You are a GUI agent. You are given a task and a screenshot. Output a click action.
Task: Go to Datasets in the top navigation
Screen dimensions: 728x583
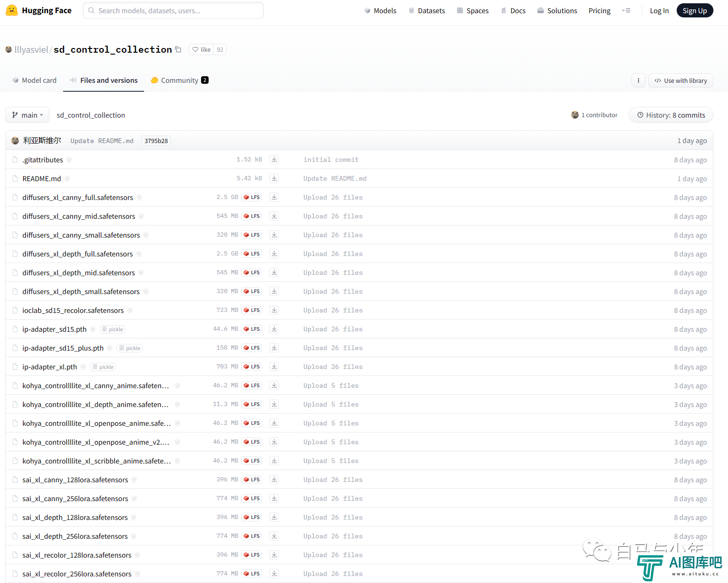point(427,10)
